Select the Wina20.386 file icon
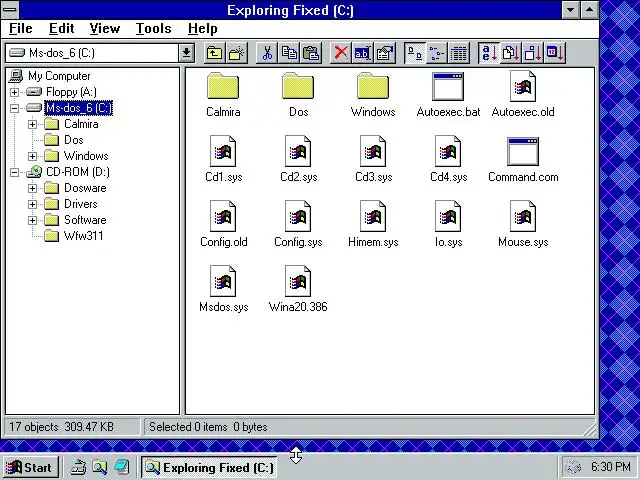 coord(298,281)
